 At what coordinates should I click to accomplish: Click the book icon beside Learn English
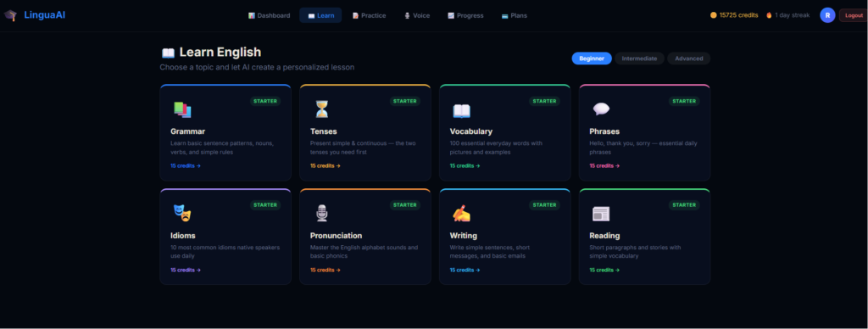(168, 53)
